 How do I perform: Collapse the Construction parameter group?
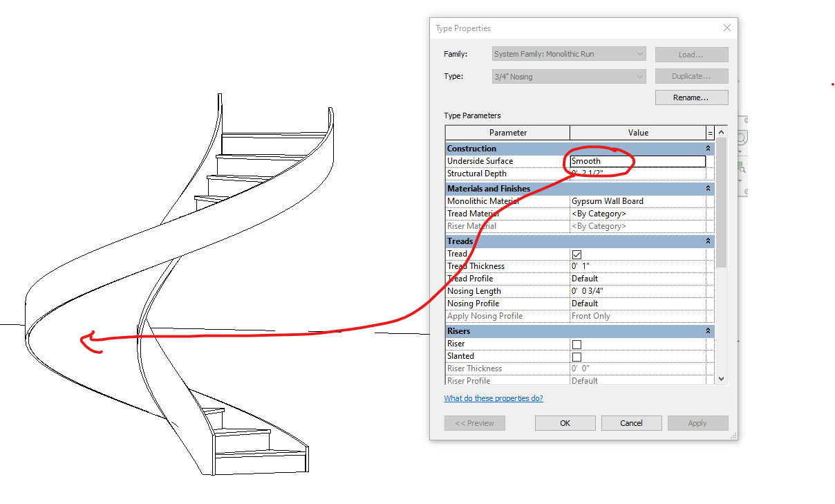pos(706,147)
